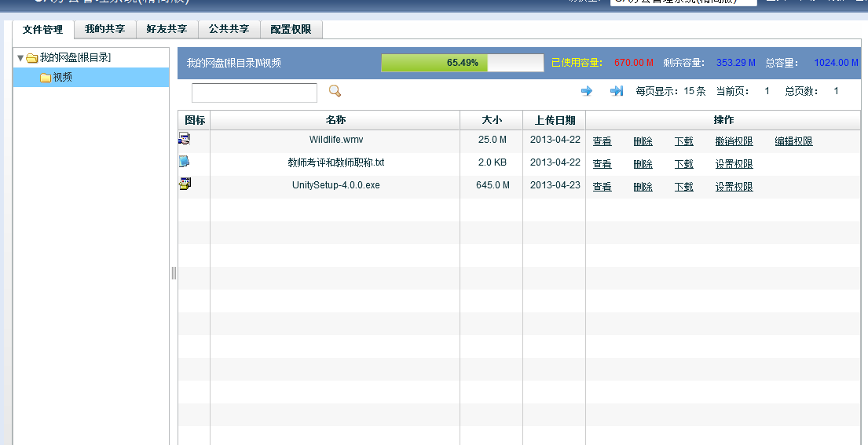The width and height of the screenshot is (868, 445).
Task: View the Wildlife.wmv file via 查看
Action: click(x=602, y=141)
